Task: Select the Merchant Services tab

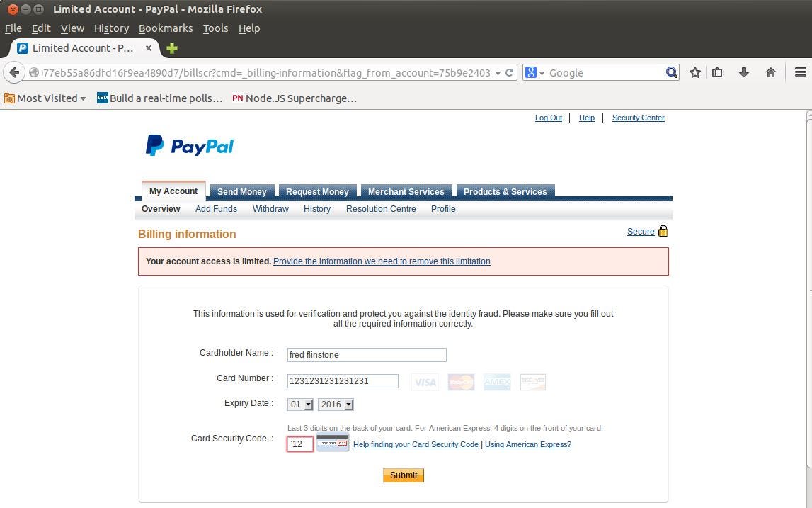Action: 406,191
